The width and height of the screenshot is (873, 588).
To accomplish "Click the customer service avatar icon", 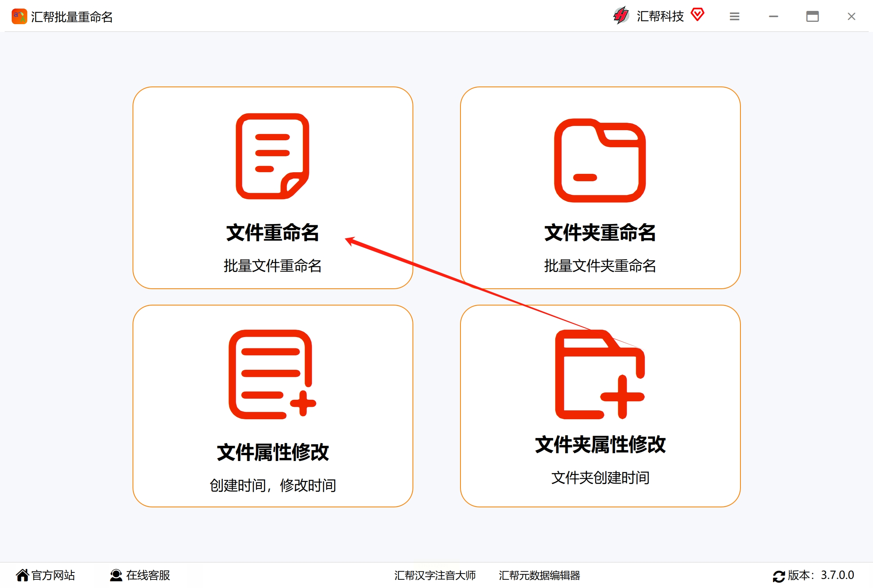I will (x=116, y=575).
